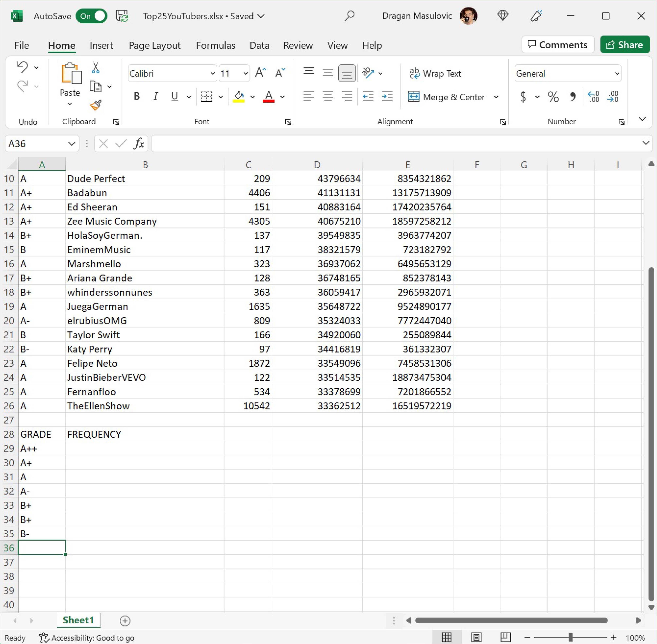Open the General number format dropdown

(x=617, y=73)
